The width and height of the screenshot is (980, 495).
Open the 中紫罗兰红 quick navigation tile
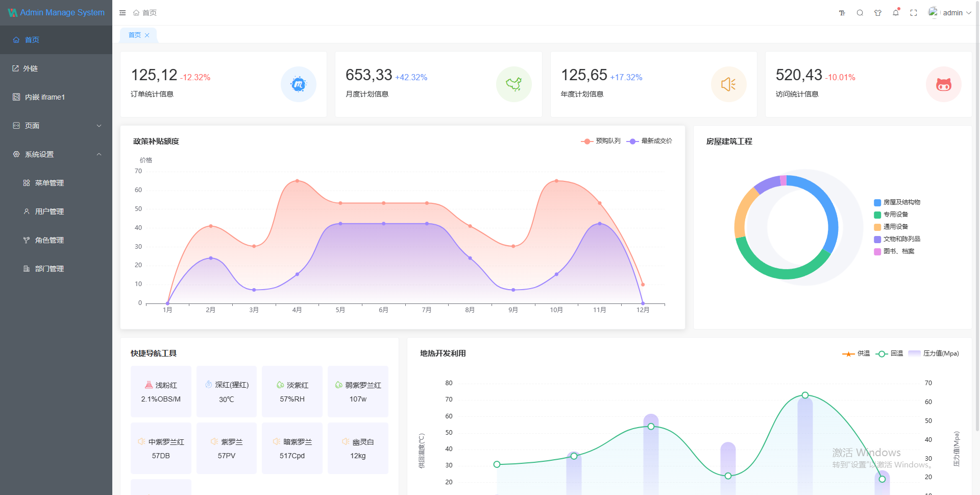point(161,449)
